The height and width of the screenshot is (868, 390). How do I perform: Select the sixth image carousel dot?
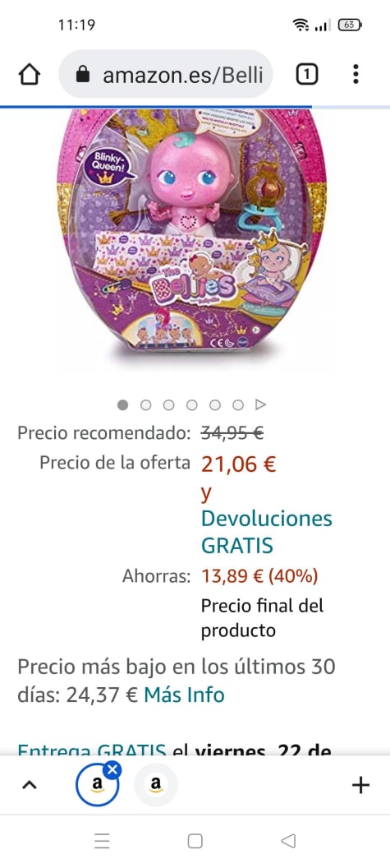(238, 405)
